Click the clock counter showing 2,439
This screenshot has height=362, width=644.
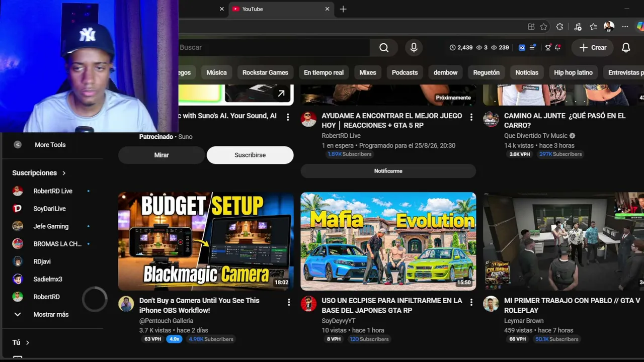click(461, 47)
